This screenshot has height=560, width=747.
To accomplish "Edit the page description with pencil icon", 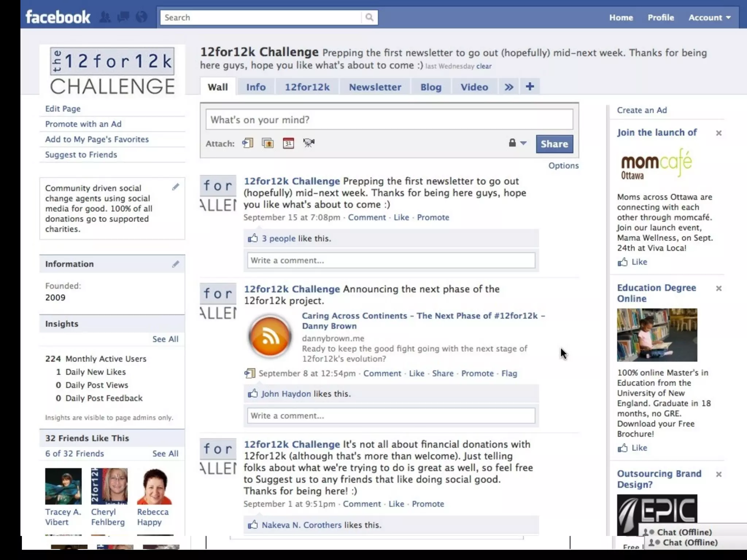I will click(175, 187).
